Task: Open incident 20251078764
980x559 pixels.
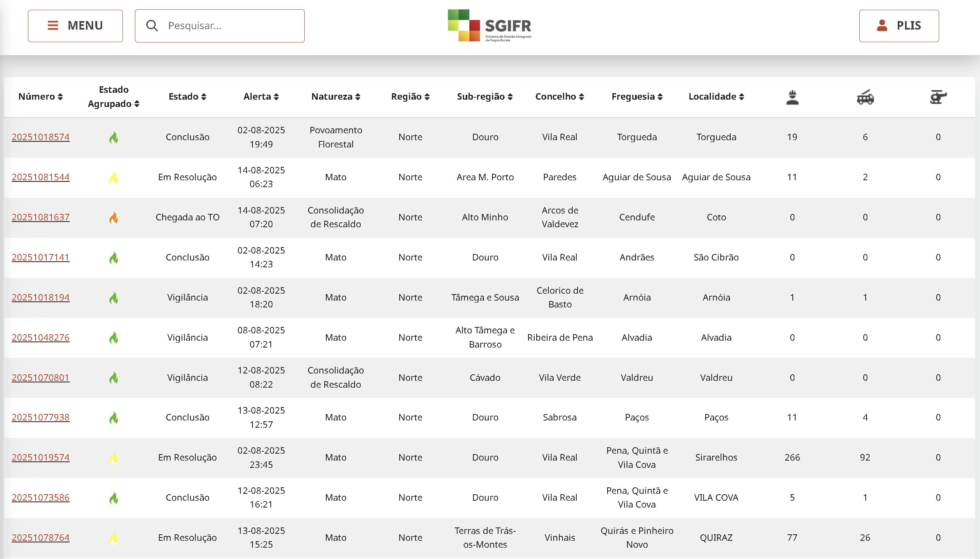Action: coord(41,538)
